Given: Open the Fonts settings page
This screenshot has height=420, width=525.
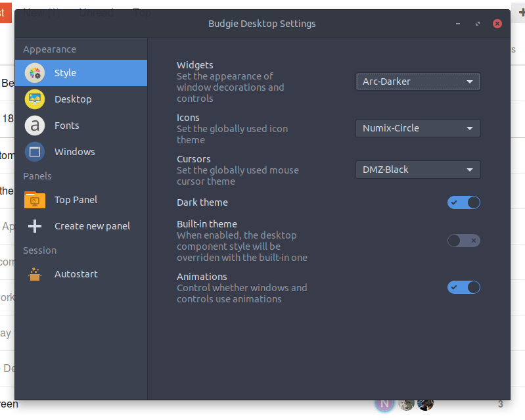Looking at the screenshot, I should pos(81,126).
